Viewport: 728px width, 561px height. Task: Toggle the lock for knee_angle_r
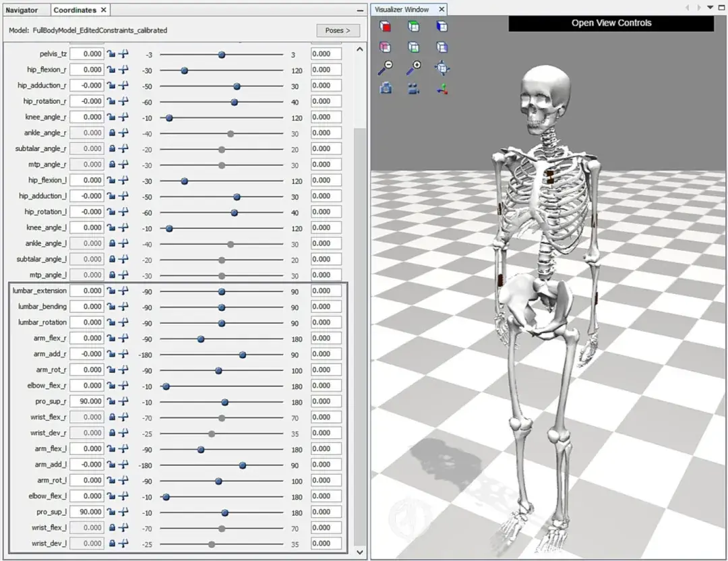(x=112, y=117)
